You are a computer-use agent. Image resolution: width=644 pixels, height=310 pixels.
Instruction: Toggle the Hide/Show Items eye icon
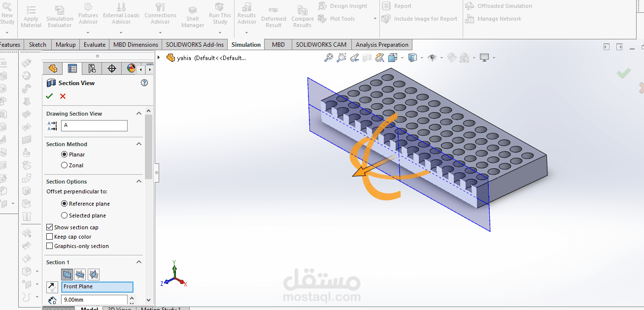coord(433,58)
